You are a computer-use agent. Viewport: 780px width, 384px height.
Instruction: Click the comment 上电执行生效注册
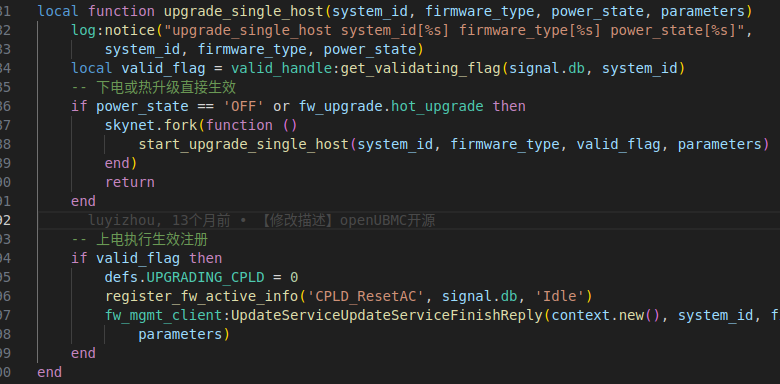[139, 240]
